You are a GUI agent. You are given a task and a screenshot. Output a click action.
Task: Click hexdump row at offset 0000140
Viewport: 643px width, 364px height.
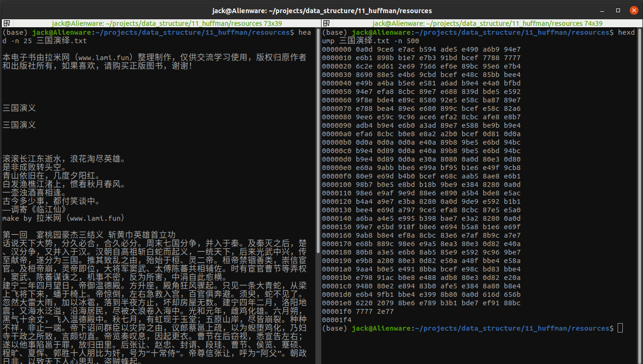click(x=422, y=218)
